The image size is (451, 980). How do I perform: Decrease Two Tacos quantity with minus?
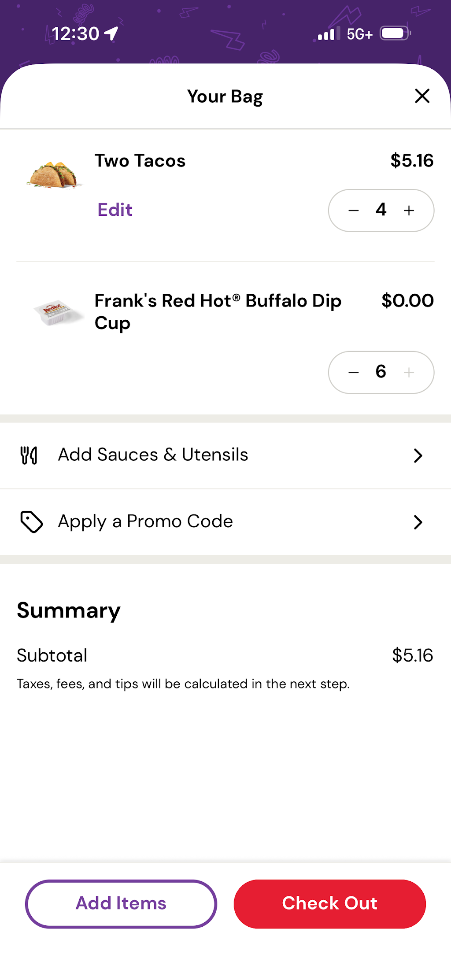(x=353, y=211)
